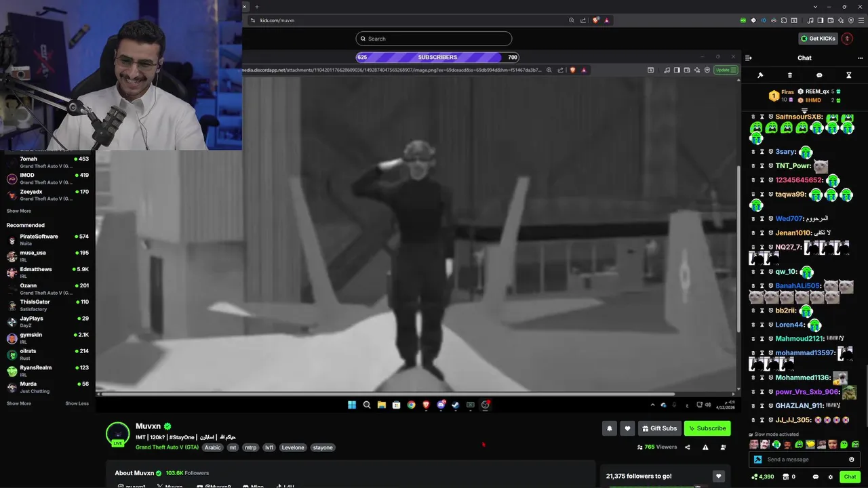Click the Discord icon in streamed taskbar
Screen dimensions: 868x488
tap(441, 405)
